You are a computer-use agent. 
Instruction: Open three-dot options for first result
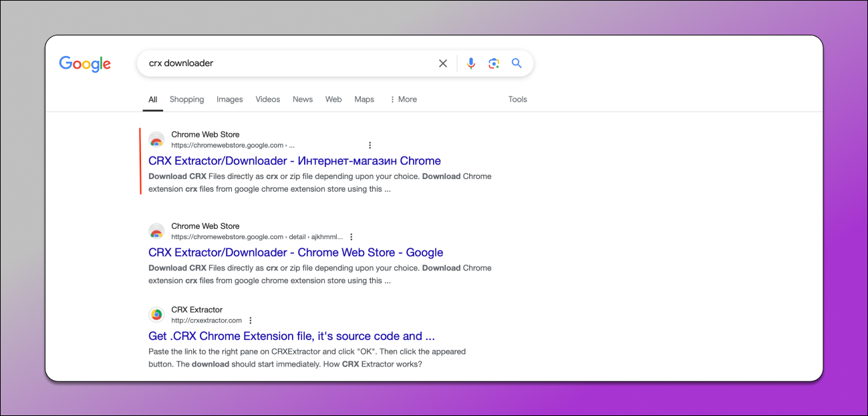click(x=370, y=145)
